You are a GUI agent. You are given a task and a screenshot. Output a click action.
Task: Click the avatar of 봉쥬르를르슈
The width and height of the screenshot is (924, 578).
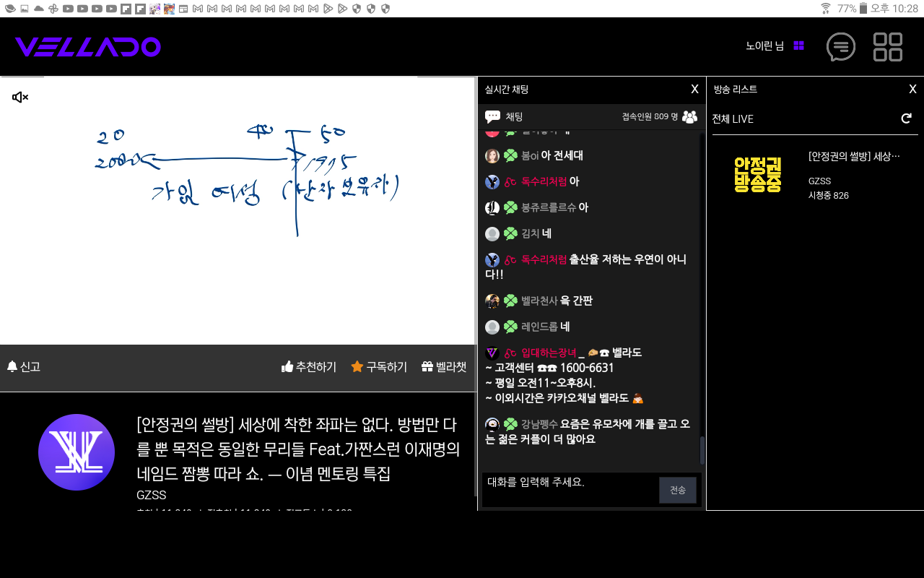(492, 208)
